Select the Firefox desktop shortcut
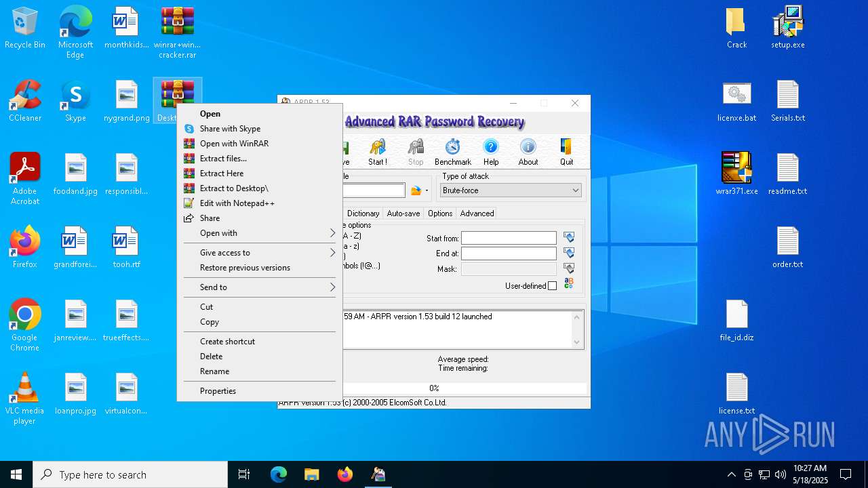868x488 pixels. [x=25, y=248]
